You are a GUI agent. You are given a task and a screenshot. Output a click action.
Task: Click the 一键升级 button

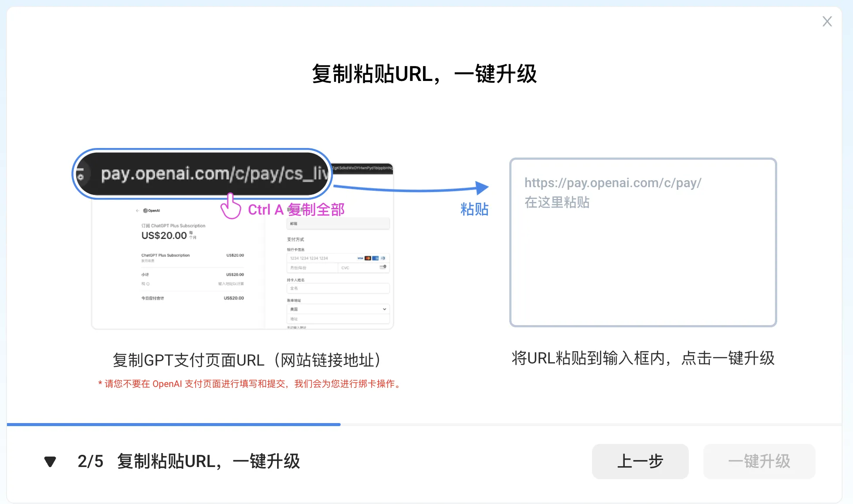point(759,461)
